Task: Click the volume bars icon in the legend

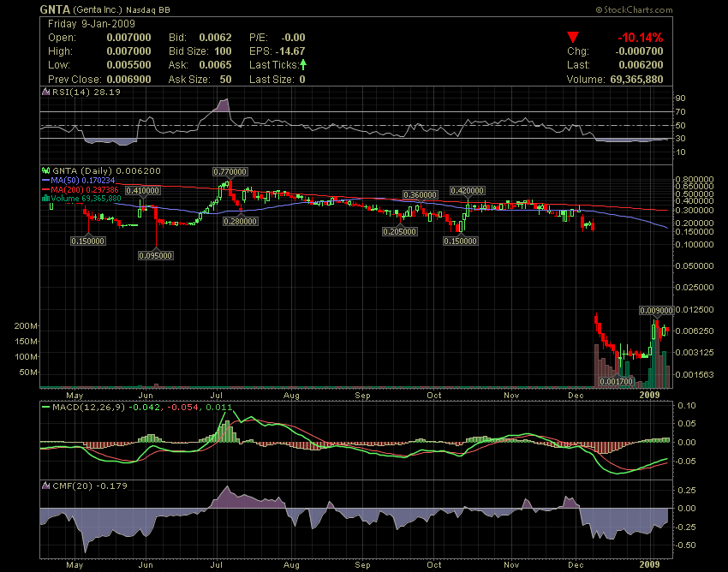Action: pos(45,199)
